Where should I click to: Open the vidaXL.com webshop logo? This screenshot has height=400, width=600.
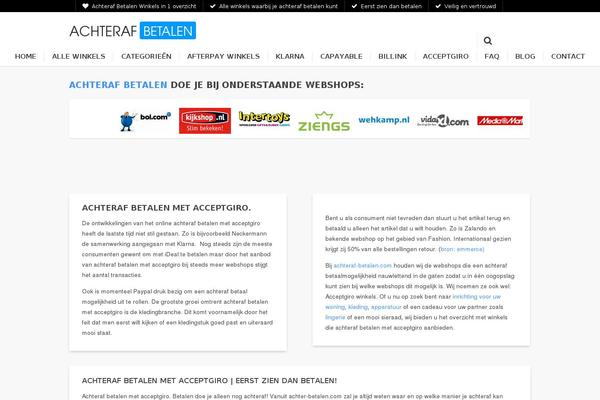pyautogui.click(x=443, y=121)
